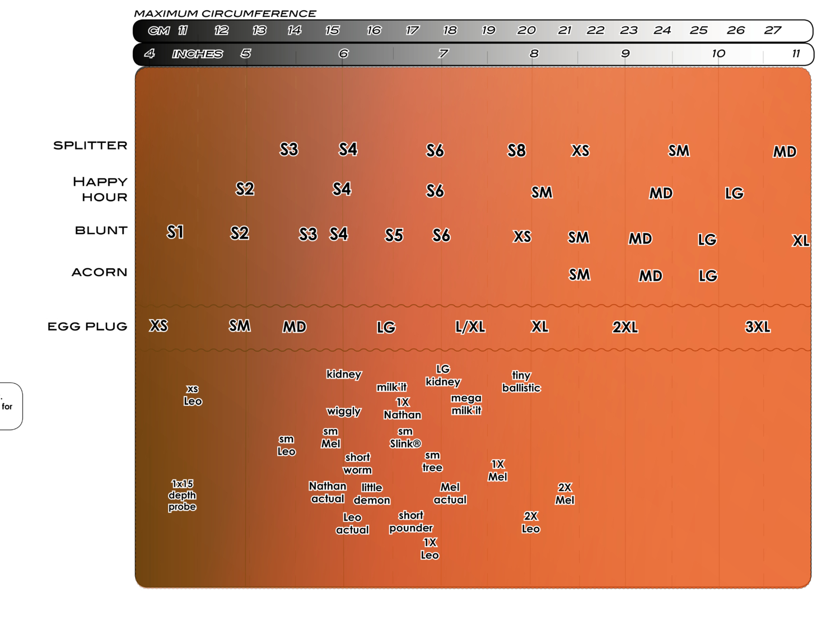Select the S5 Blunt size label
This screenshot has height=630, width=840.
394,235
